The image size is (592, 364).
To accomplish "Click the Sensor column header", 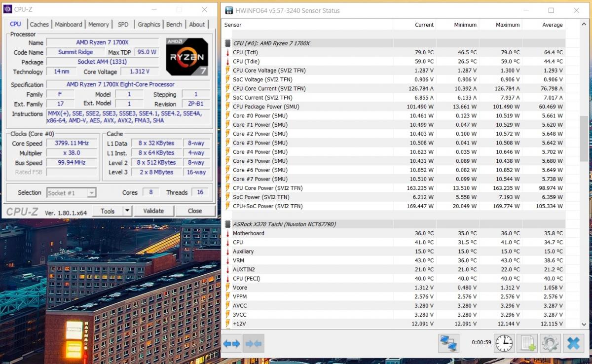I will point(307,25).
